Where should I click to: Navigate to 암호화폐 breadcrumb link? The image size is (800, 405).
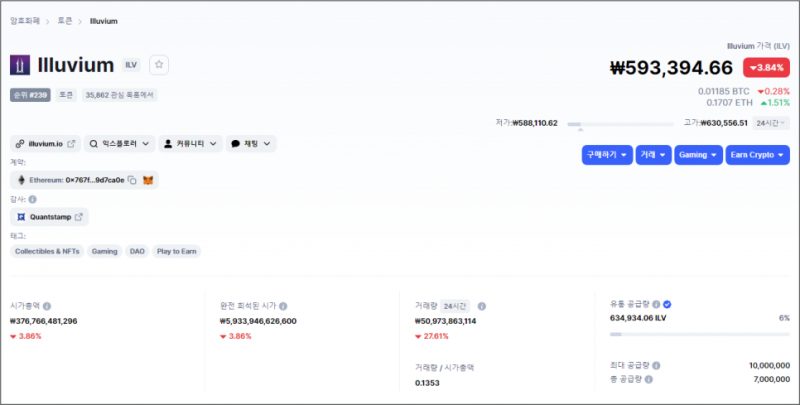coord(25,21)
